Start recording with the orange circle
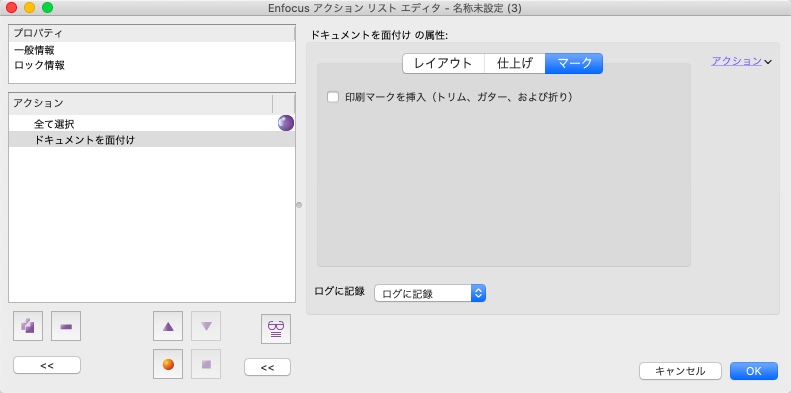The width and height of the screenshot is (791, 393). tap(168, 364)
